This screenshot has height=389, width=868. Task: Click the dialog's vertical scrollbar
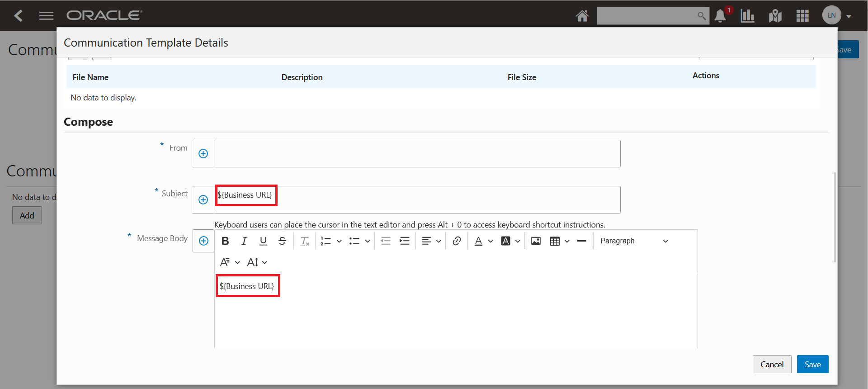[835, 217]
